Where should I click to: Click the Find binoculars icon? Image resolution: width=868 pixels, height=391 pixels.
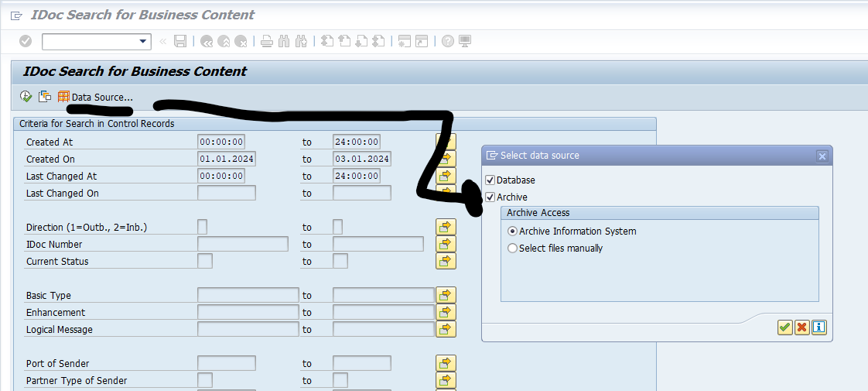coord(284,41)
